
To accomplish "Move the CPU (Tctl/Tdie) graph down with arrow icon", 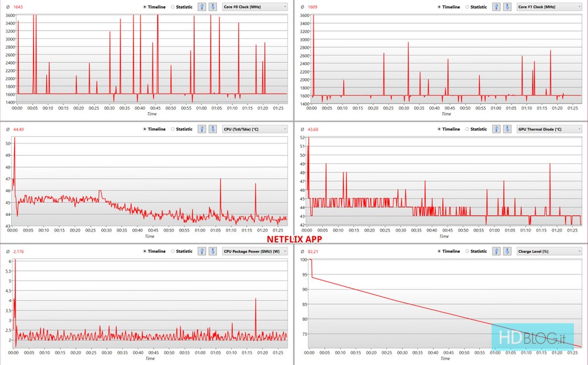I will (x=213, y=129).
